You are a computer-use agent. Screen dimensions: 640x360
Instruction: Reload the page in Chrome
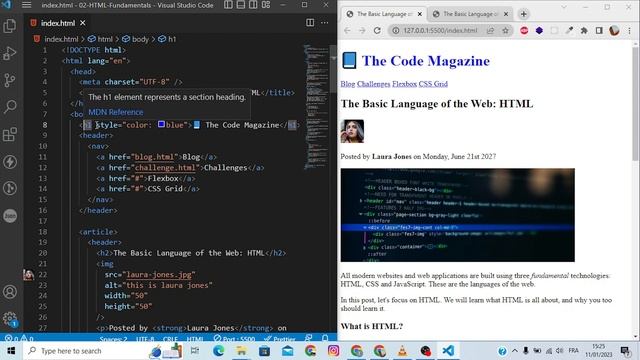coord(377,31)
